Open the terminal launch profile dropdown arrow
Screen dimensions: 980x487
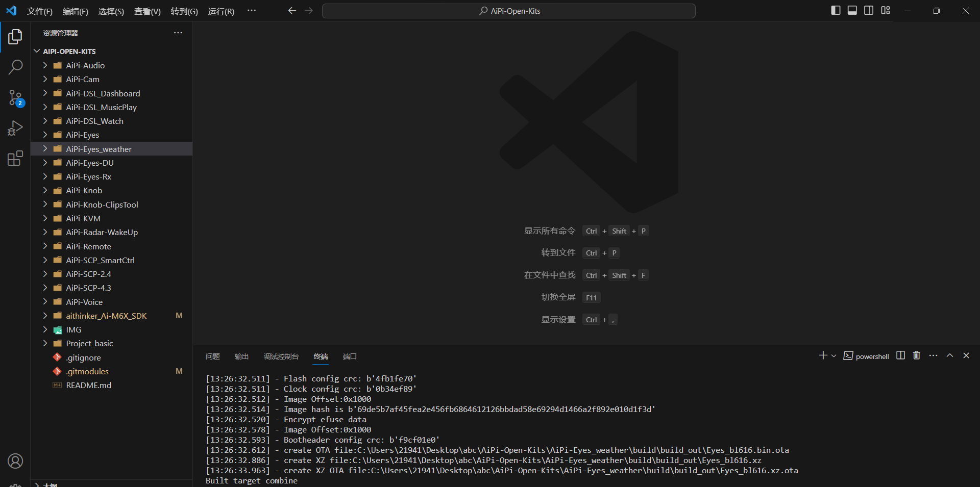tap(834, 356)
